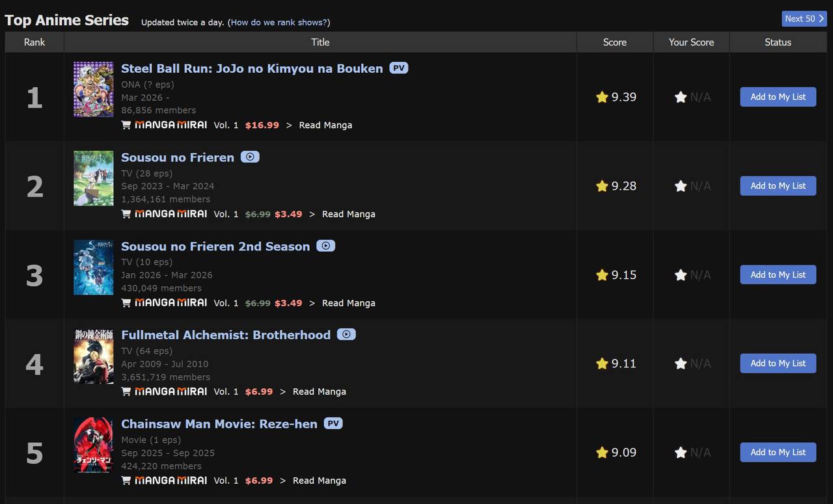The image size is (833, 504).
Task: Click the gold score star for Sousou no Frieren
Action: point(602,186)
